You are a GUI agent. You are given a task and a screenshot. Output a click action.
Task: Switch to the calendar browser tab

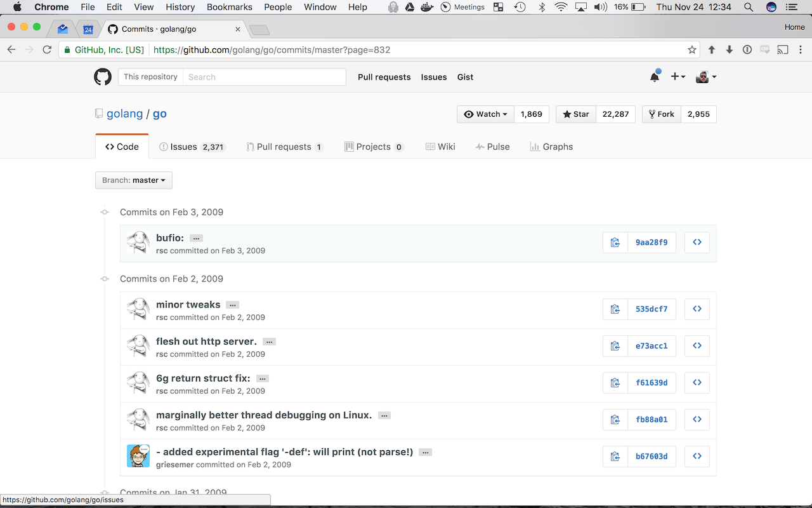point(88,29)
